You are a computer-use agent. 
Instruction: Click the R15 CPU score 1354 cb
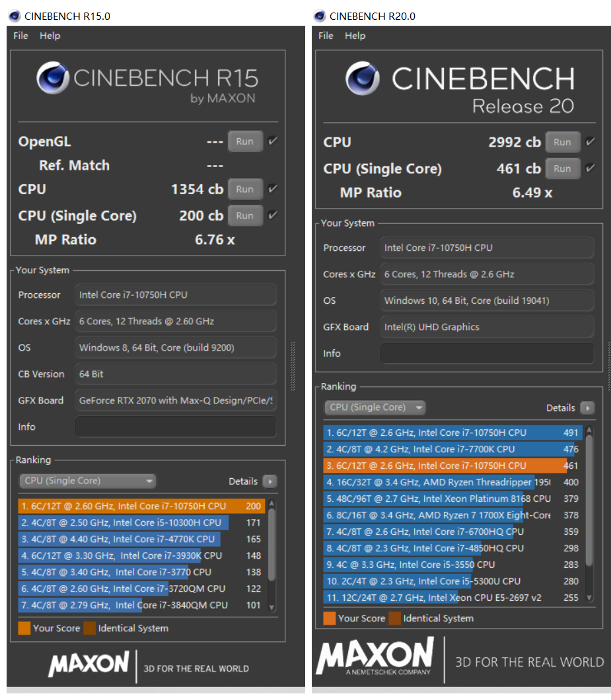pos(198,190)
